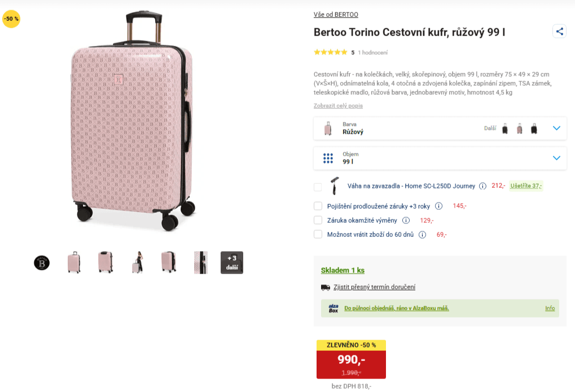Click info icon for return within 60 days

[x=422, y=235]
